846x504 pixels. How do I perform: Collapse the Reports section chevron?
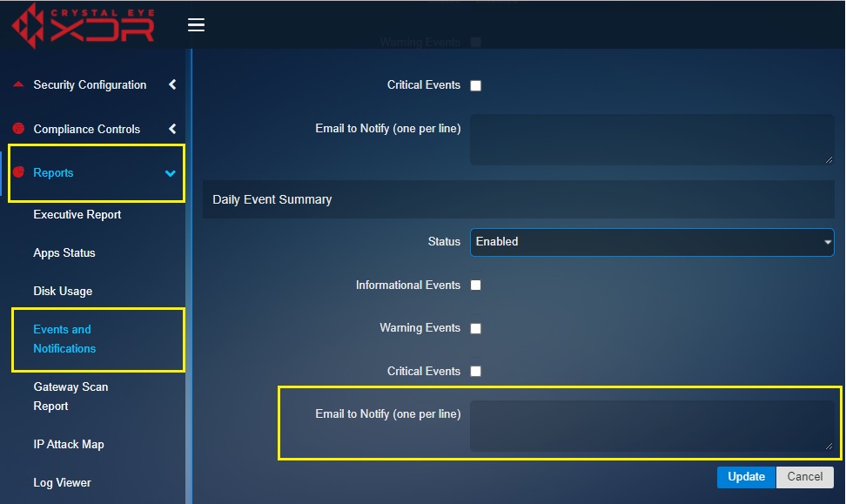click(171, 173)
